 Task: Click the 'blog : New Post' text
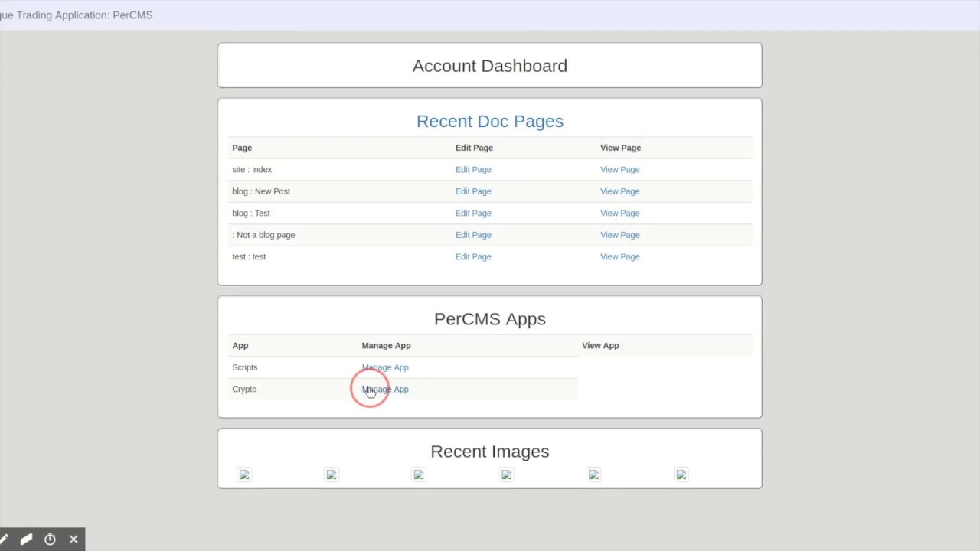point(261,191)
